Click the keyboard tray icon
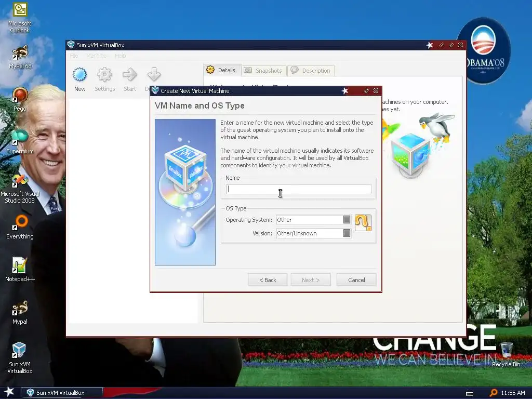This screenshot has height=399, width=532. tap(470, 394)
